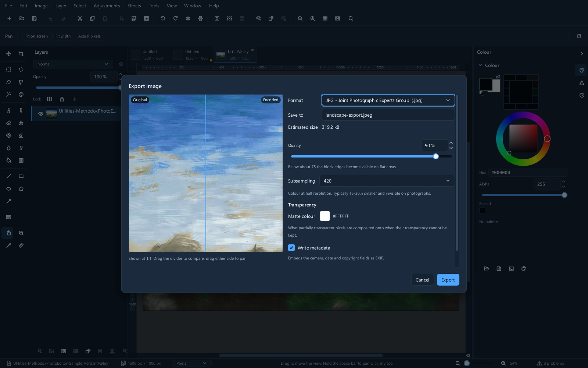Choose the Ellipse shape tool

[8, 189]
